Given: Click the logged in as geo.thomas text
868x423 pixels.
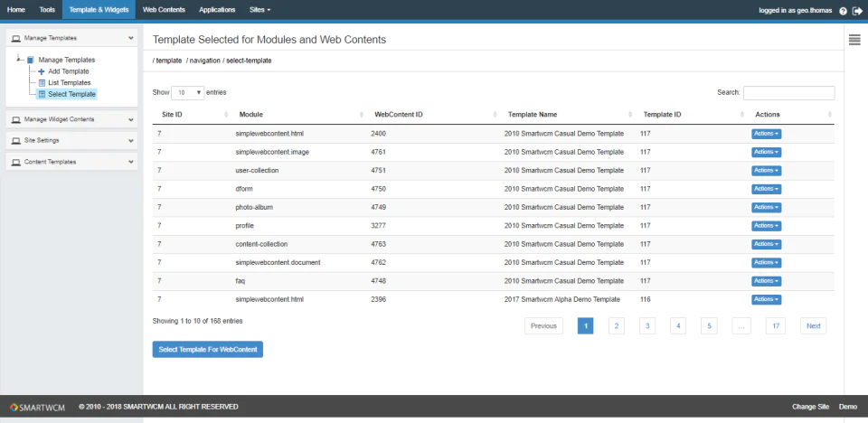Looking at the screenshot, I should coord(795,11).
